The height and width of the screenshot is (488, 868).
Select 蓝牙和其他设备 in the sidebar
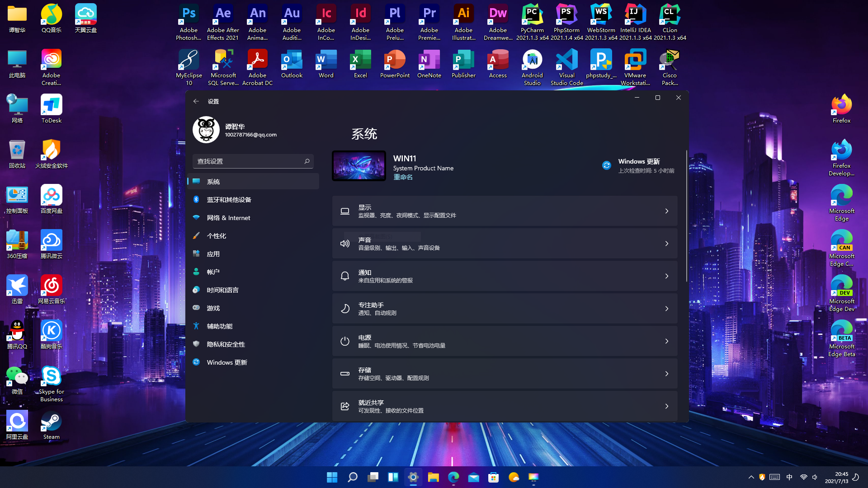229,200
